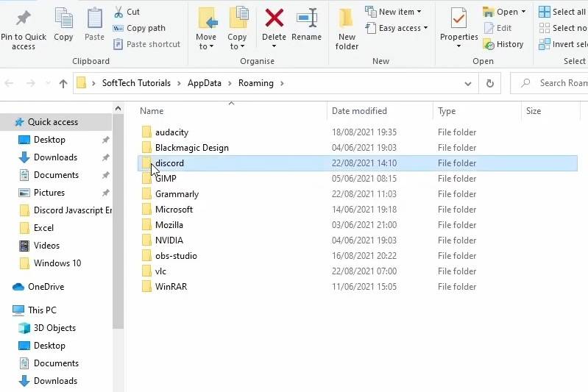Screen dimensions: 588x392
Task: Click the Paste clipboard icon
Action: pyautogui.click(x=94, y=18)
